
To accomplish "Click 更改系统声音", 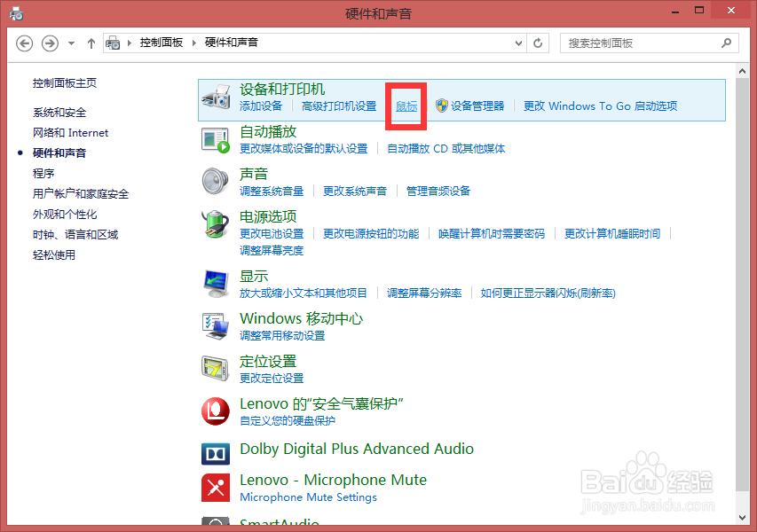I will pos(355,191).
